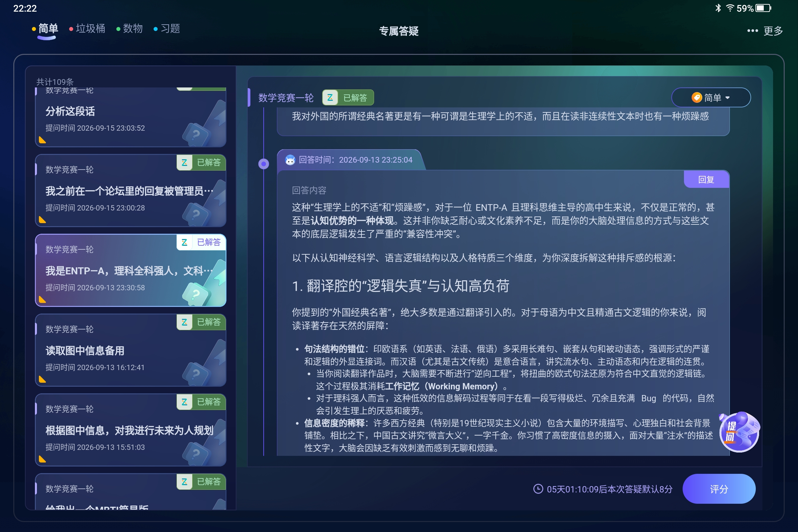Click timestamp 提问时间 2026-09-15 23:03:52
Screen dimensions: 798x532
[95, 128]
